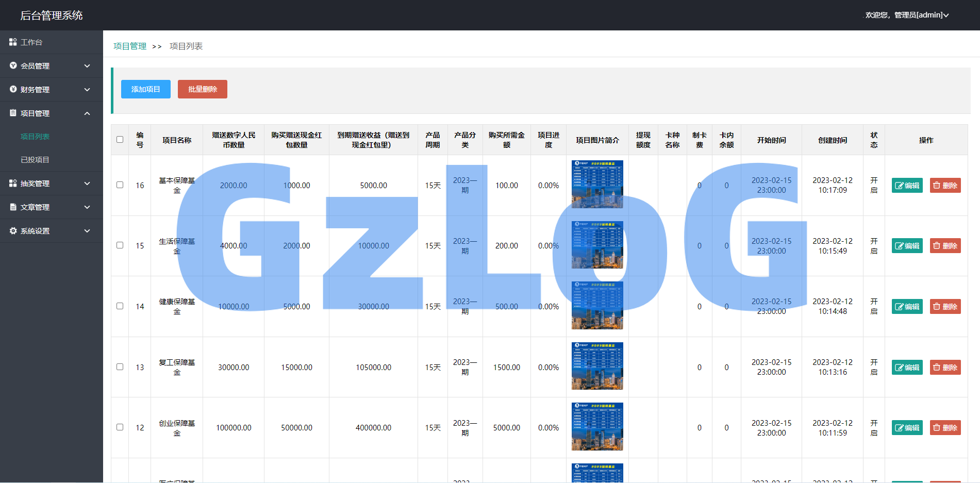The image size is (980, 483).
Task: Check the row 16 基本保障基金 checkbox
Action: click(x=120, y=185)
